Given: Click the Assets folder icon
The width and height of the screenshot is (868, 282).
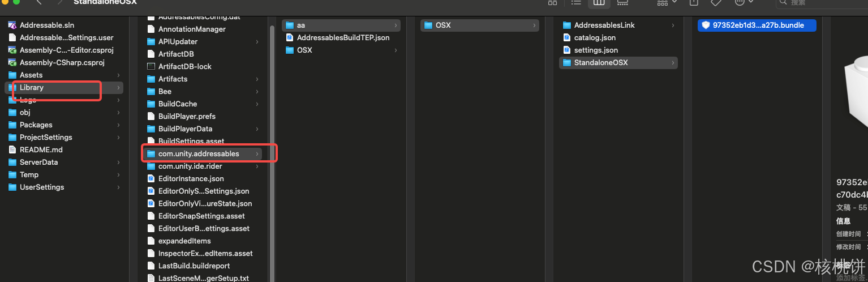Looking at the screenshot, I should (x=12, y=75).
